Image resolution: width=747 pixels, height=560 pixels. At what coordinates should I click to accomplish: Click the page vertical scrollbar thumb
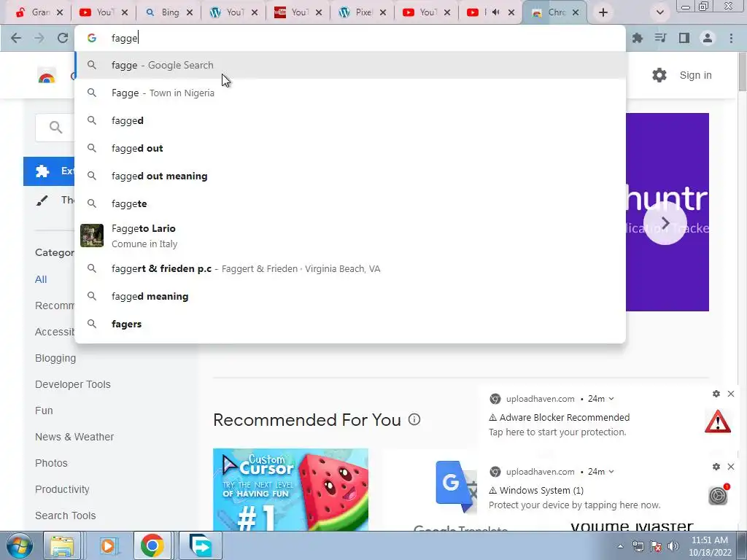tap(742, 71)
